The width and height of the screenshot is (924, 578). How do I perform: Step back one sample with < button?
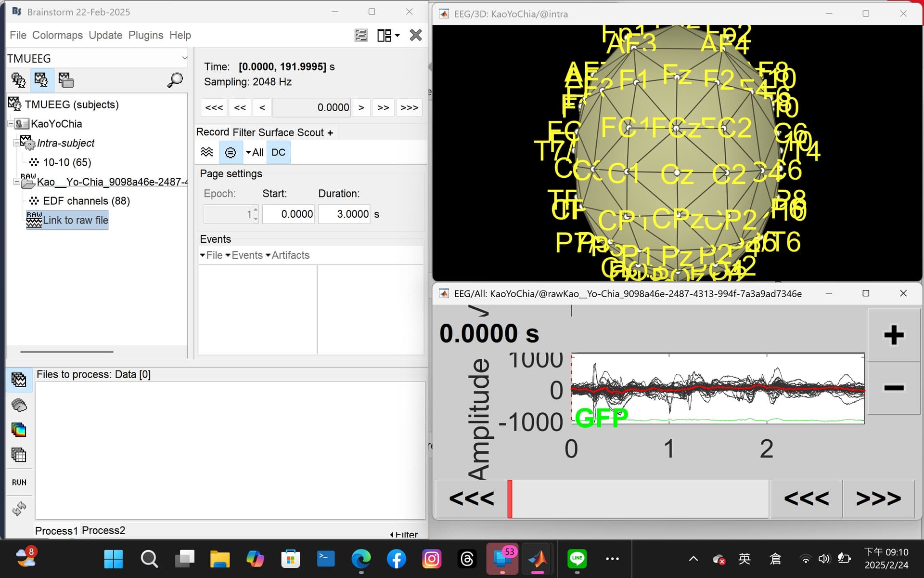click(262, 107)
